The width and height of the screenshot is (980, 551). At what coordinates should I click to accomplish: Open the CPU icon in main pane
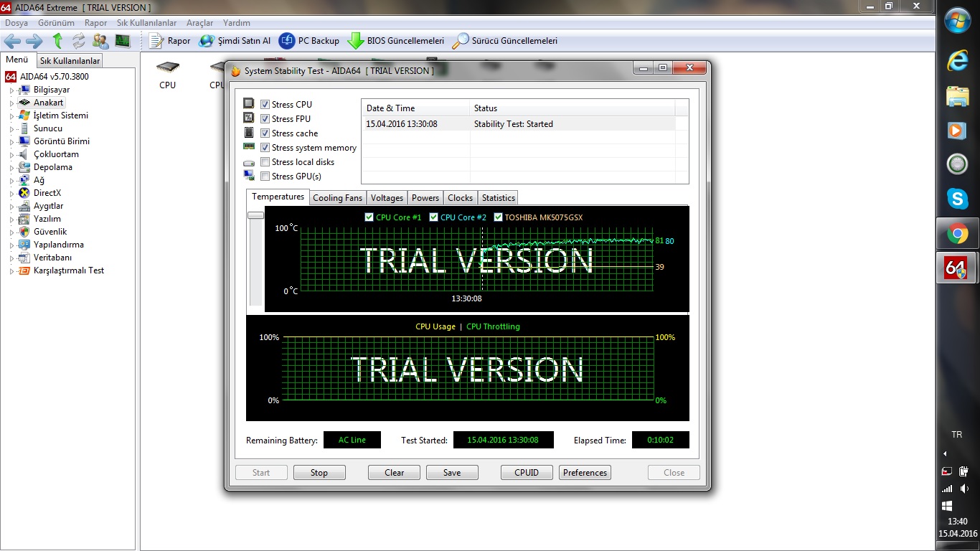[167, 75]
